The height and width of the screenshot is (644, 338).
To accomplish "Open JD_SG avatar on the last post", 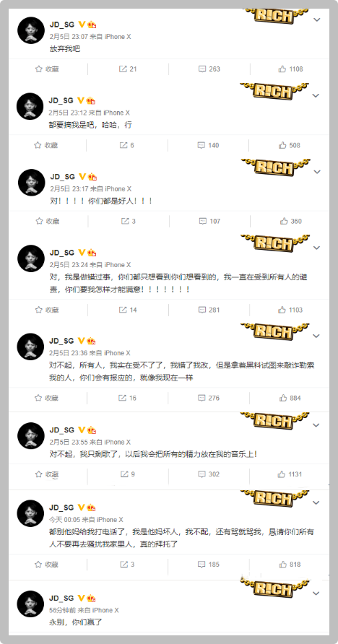I will click(x=31, y=604).
